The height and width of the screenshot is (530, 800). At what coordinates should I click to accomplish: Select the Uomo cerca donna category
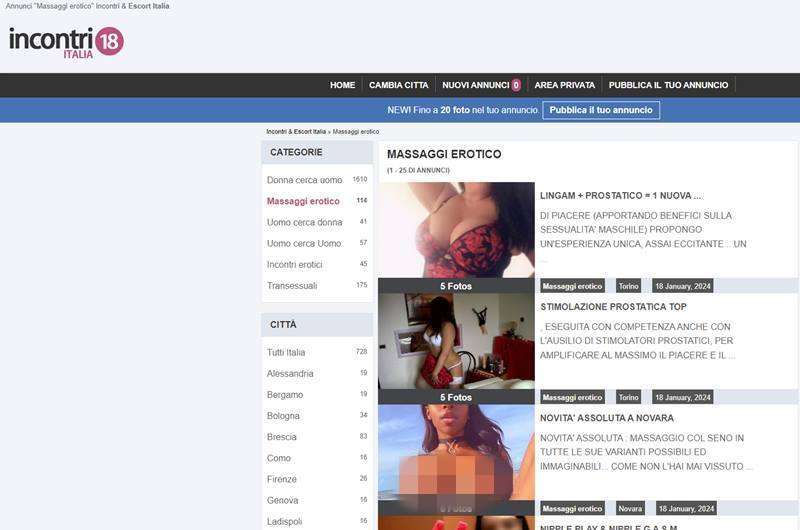coord(304,222)
